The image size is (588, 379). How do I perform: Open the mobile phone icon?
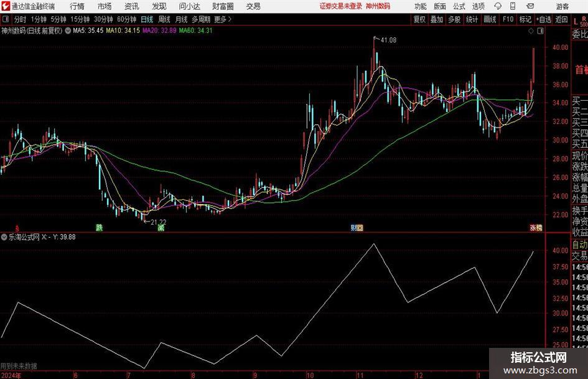513,6
